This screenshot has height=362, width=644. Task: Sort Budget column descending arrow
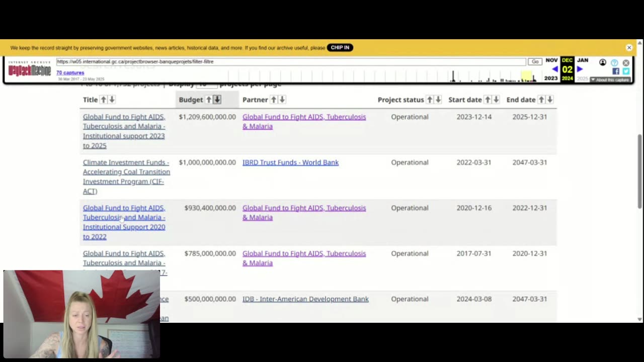217,100
